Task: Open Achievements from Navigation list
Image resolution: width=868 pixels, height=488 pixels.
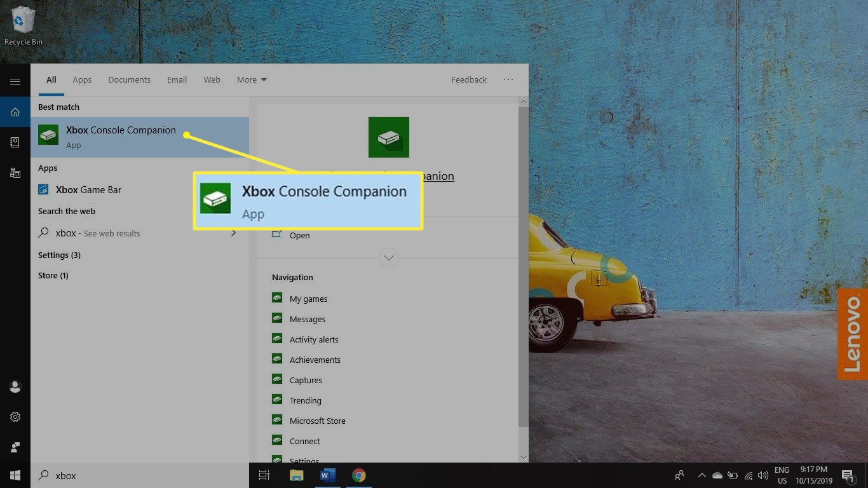Action: pyautogui.click(x=315, y=360)
